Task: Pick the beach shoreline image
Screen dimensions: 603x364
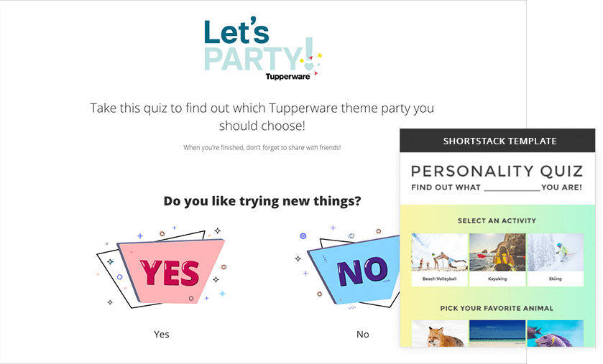Action: pyautogui.click(x=497, y=333)
